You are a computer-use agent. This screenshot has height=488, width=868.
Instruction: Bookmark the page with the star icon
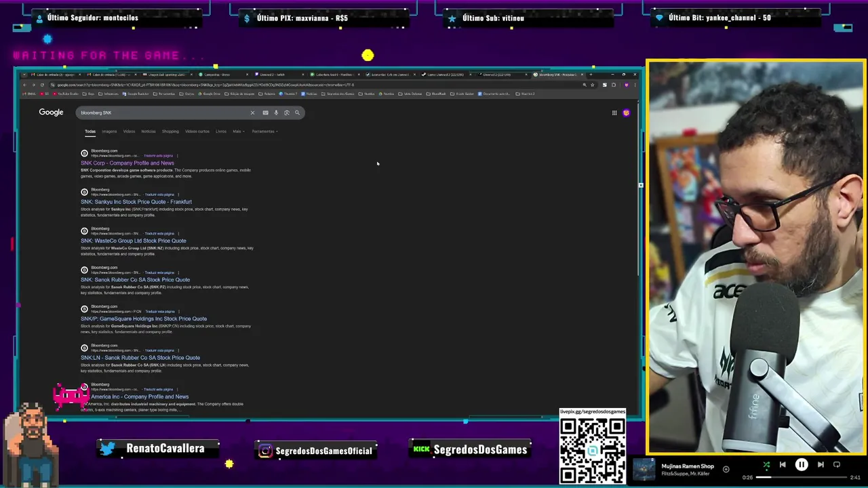(x=593, y=85)
